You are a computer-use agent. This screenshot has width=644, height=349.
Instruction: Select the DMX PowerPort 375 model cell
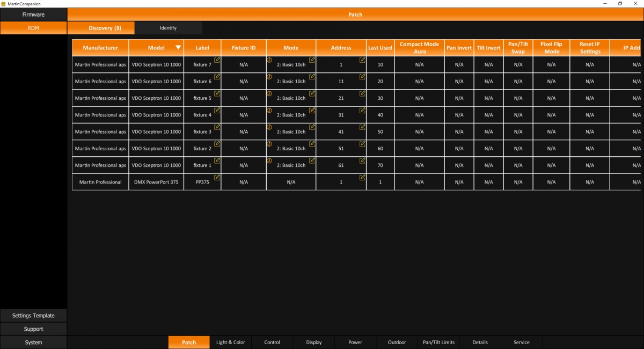156,182
